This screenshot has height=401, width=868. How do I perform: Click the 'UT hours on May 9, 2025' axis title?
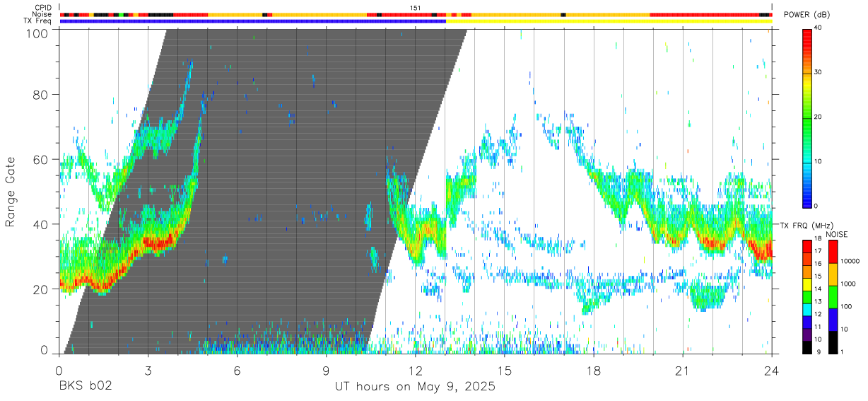click(415, 387)
